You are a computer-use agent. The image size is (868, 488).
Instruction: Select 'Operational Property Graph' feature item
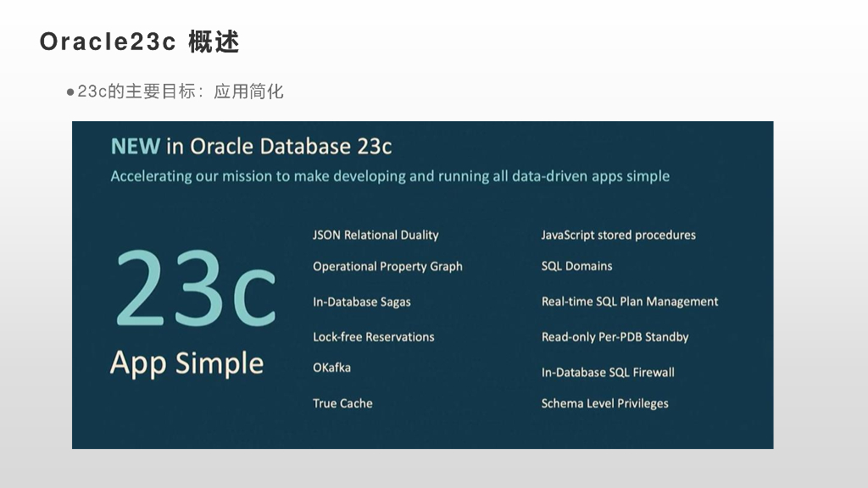(387, 266)
